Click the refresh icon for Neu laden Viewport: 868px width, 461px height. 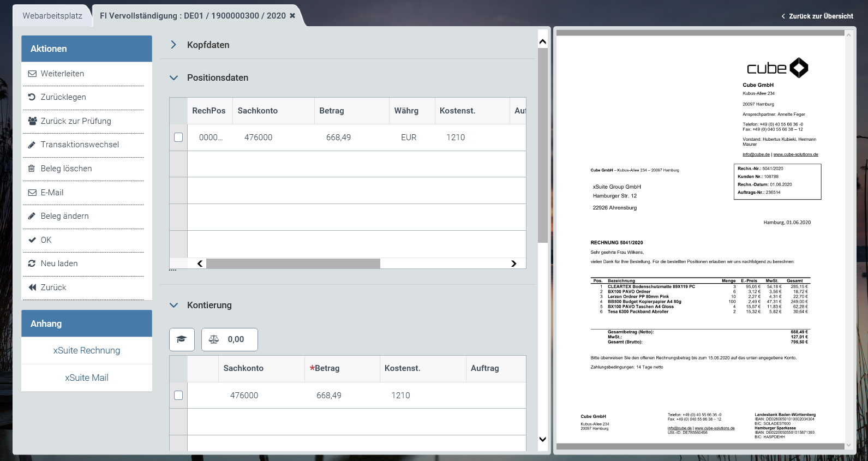tap(32, 264)
